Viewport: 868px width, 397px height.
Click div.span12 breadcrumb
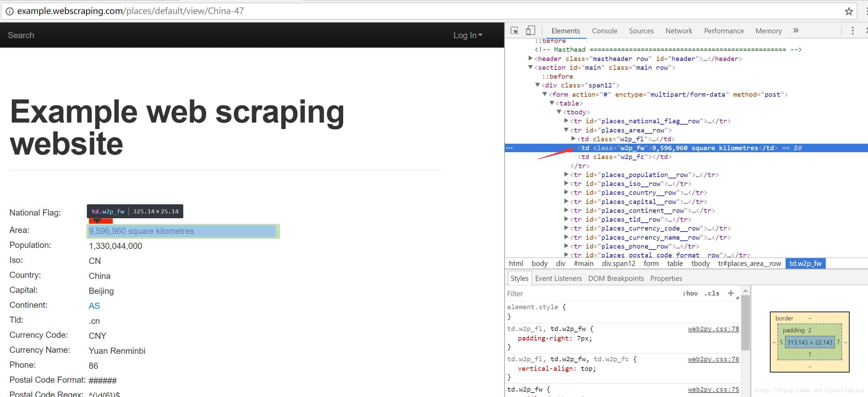[x=618, y=264]
